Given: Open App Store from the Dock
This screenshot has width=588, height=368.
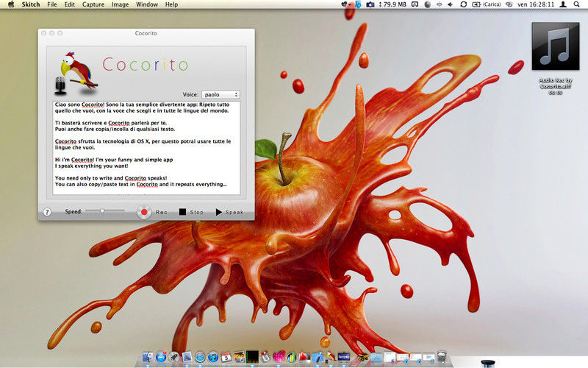Looking at the screenshot, I should tap(161, 357).
